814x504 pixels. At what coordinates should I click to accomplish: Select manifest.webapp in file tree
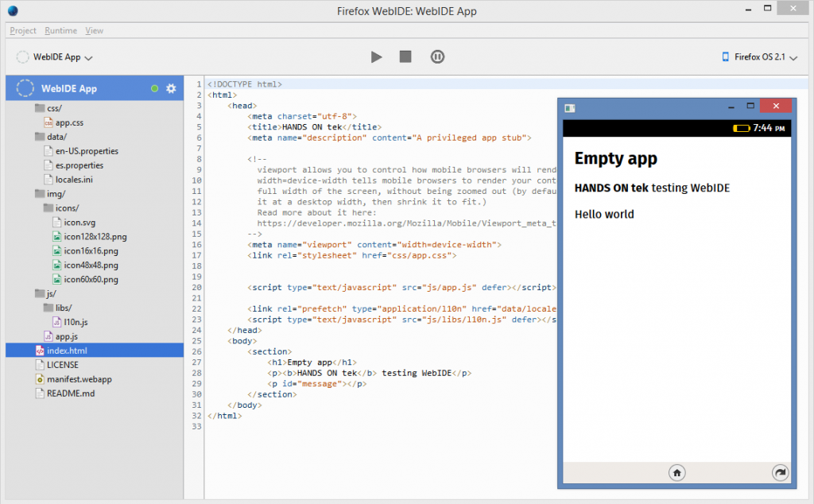(x=79, y=379)
